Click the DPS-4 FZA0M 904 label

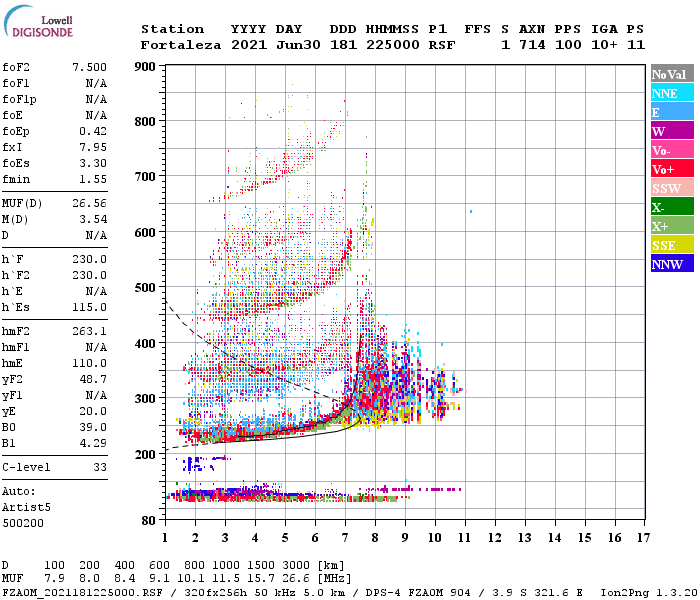click(x=418, y=593)
